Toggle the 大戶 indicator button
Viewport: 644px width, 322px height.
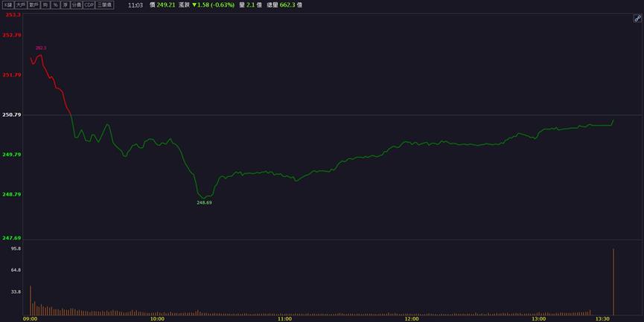[21, 5]
